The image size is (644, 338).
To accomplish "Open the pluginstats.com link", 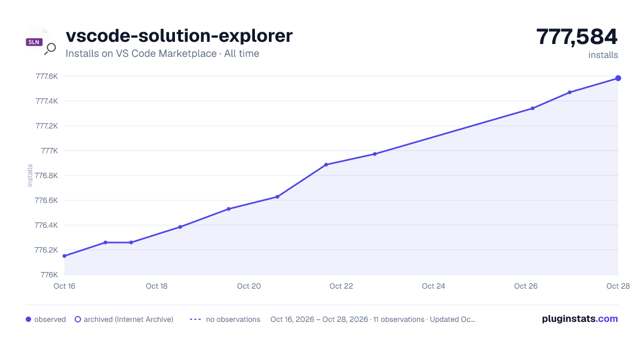I will (580, 319).
